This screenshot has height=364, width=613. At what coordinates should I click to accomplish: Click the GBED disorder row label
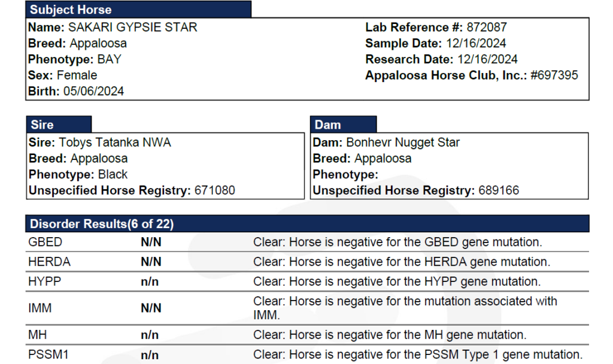pos(45,242)
